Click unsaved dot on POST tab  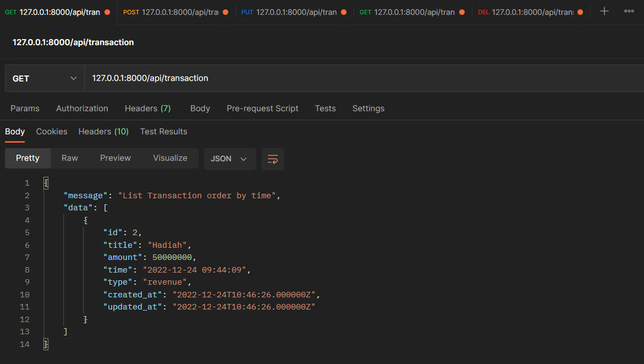pos(225,12)
